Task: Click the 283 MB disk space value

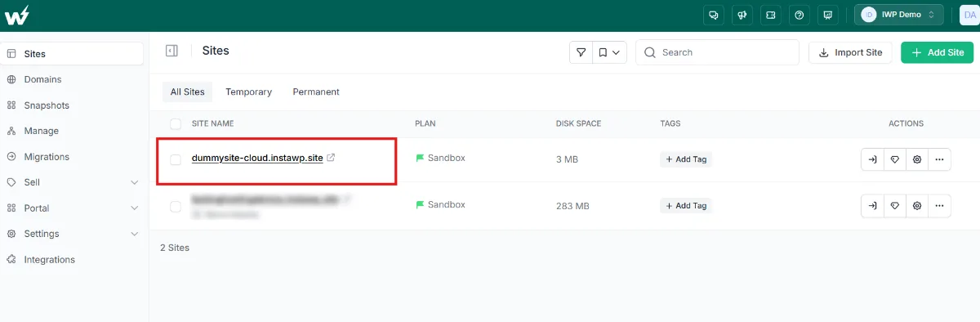Action: [572, 206]
